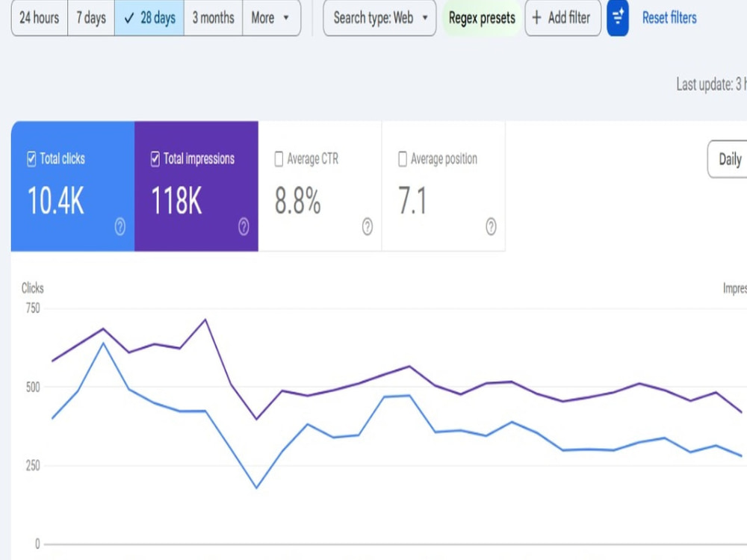Image resolution: width=747 pixels, height=560 pixels.
Task: Click the 750 y-axis label
Action: tap(33, 308)
